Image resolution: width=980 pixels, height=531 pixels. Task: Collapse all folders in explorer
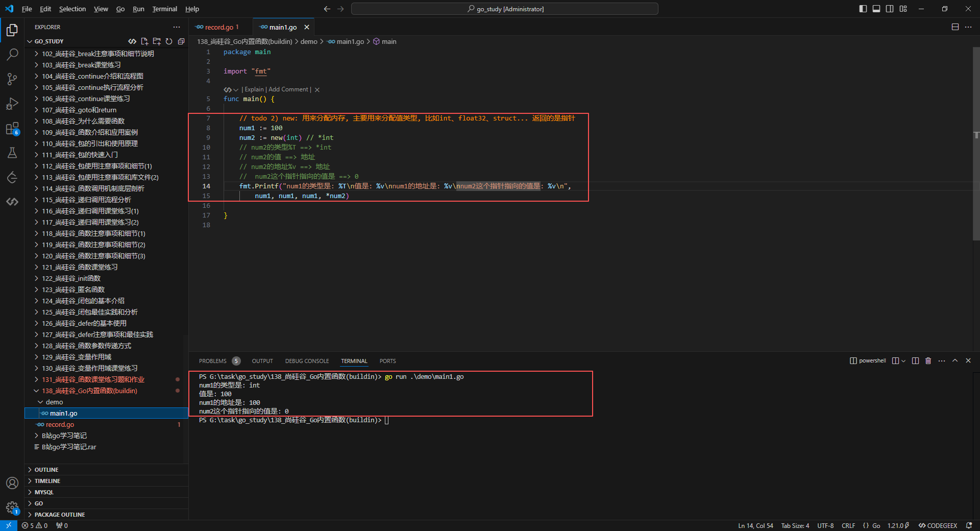pyautogui.click(x=181, y=41)
